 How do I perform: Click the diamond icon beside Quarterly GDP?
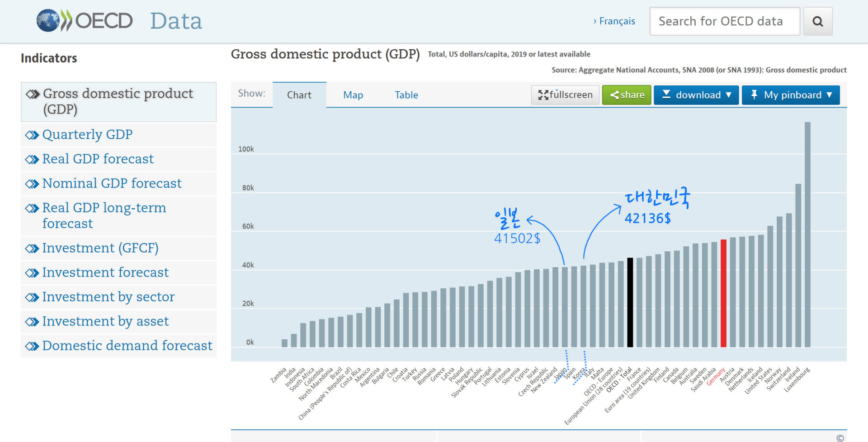(32, 135)
